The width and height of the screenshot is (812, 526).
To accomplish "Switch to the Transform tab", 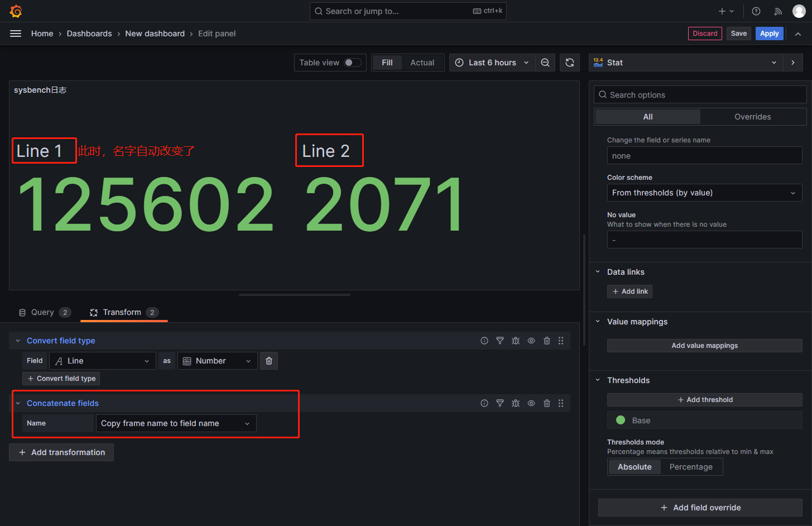I will [x=124, y=312].
